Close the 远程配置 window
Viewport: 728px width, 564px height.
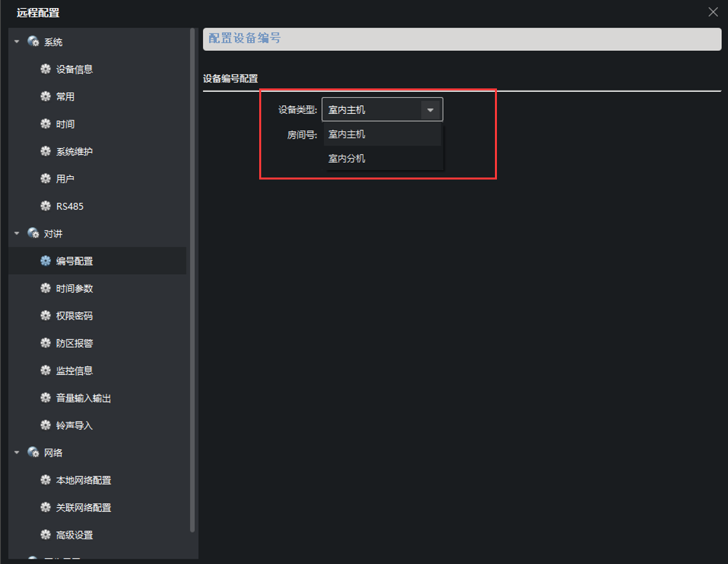click(713, 11)
